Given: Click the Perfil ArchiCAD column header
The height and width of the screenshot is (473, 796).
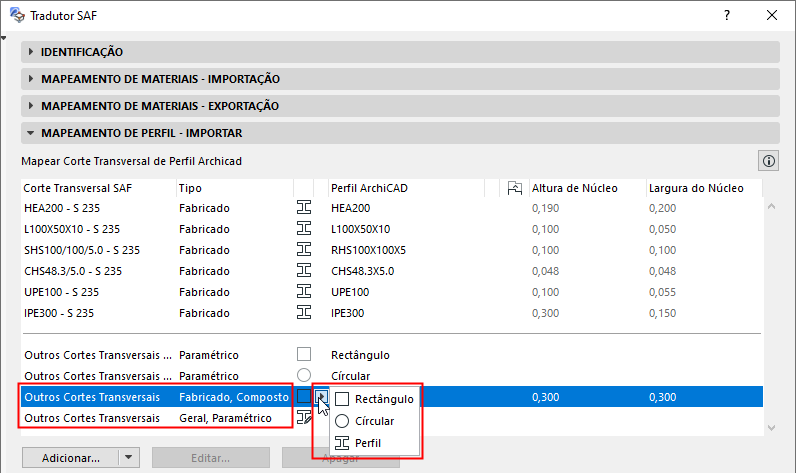Looking at the screenshot, I should (x=407, y=188).
